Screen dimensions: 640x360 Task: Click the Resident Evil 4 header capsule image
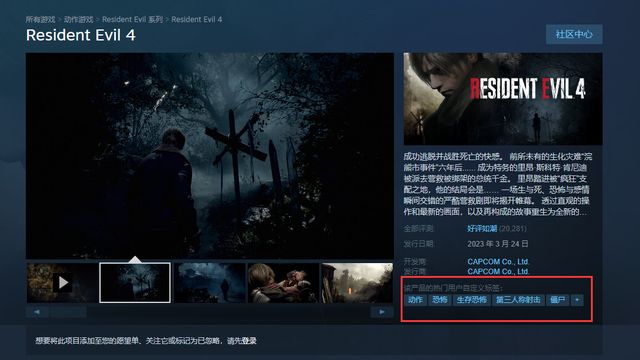coord(503,99)
